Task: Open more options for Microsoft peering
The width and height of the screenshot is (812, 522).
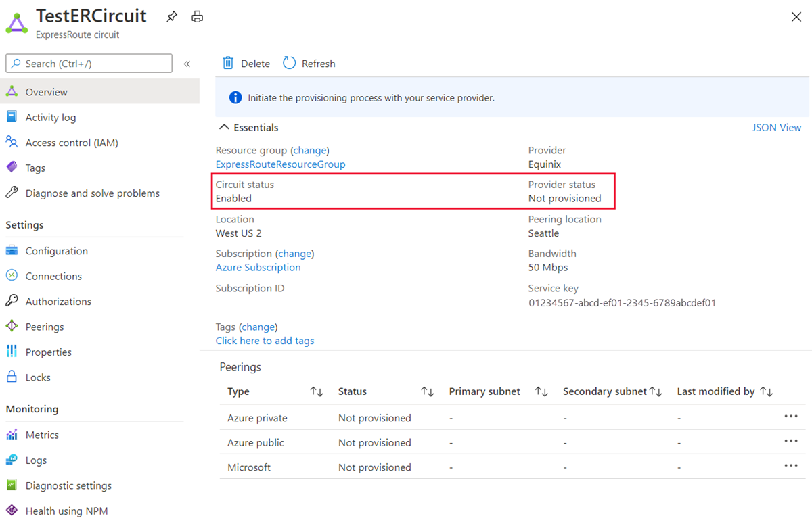Action: pos(790,466)
